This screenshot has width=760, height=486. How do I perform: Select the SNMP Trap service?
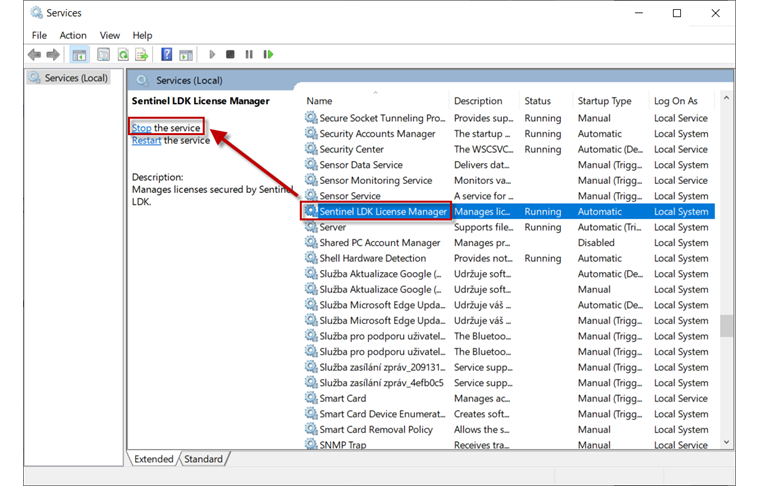(343, 444)
